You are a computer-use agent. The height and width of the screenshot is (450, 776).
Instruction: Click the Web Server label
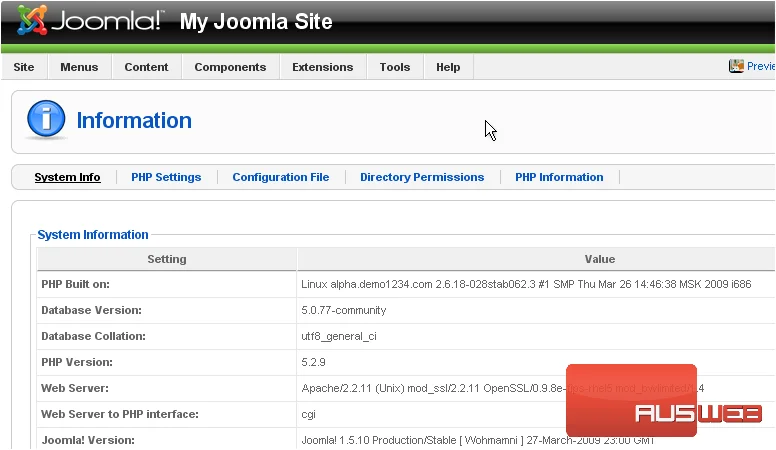pyautogui.click(x=75, y=388)
